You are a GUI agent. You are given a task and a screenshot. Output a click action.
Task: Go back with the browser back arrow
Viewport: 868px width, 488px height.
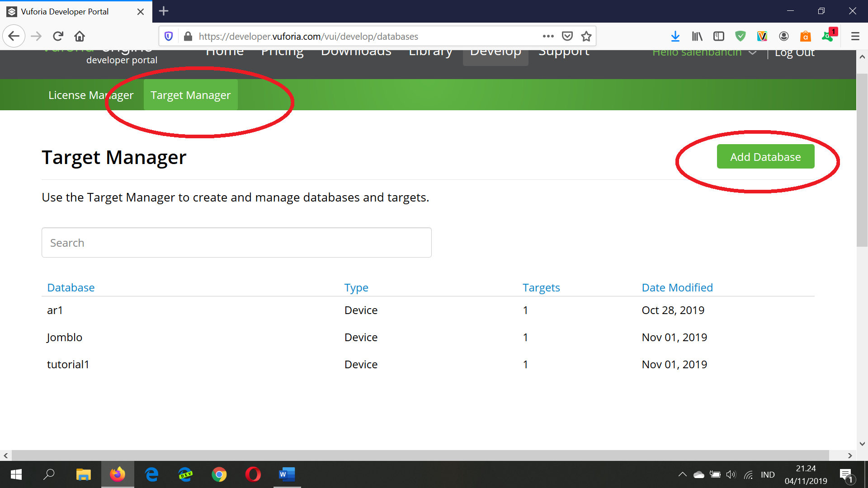click(14, 36)
